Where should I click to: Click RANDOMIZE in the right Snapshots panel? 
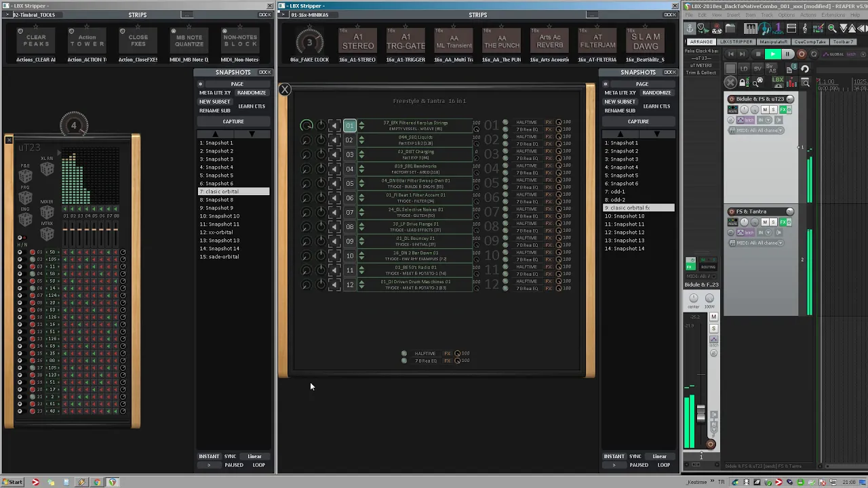click(x=656, y=93)
